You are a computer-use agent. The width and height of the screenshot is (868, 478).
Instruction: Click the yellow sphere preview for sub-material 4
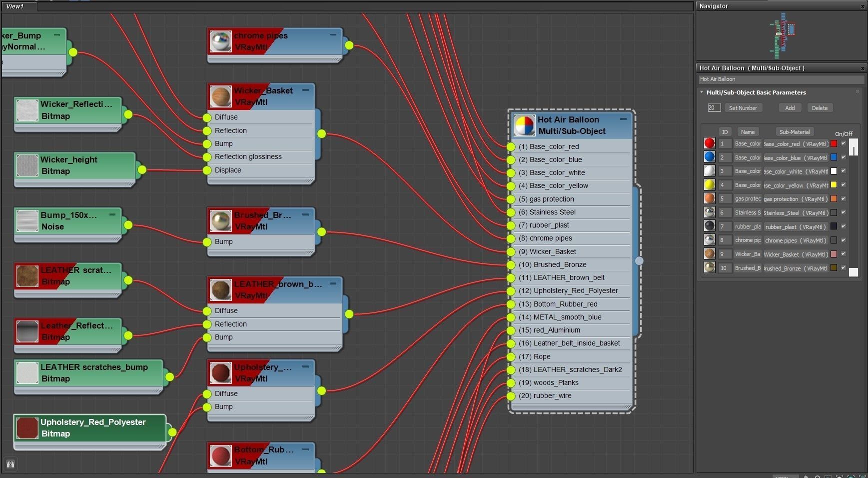(709, 185)
